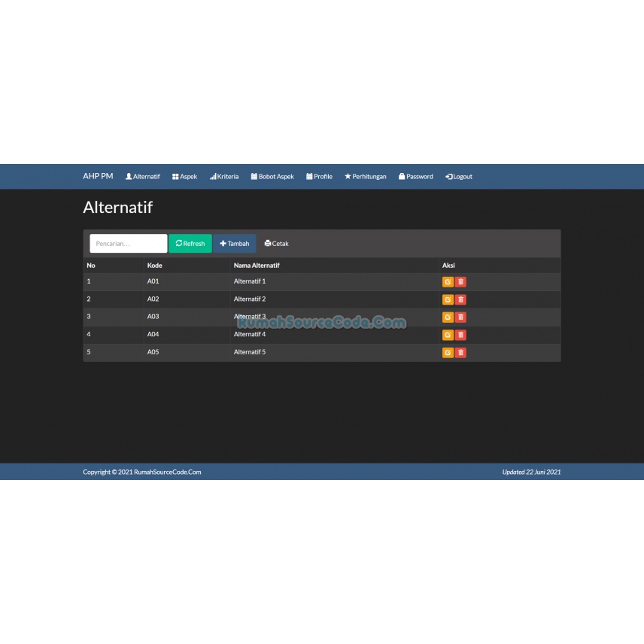Edit Alternatif 4 via orange pencil icon
This screenshot has width=644, height=644.
coord(448,335)
